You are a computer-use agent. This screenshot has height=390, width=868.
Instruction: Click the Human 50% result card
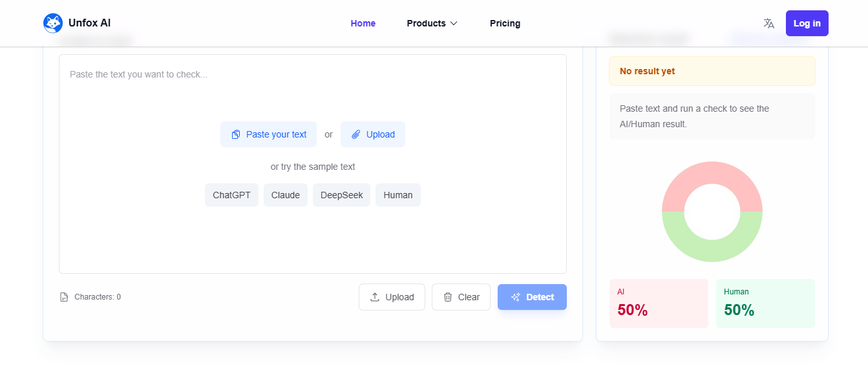tap(765, 303)
